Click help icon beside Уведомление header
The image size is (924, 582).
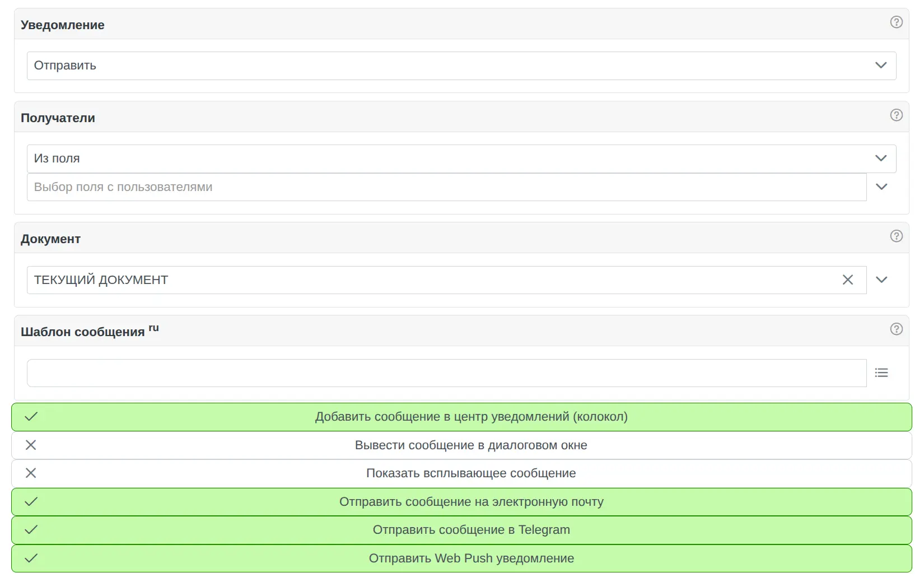pyautogui.click(x=896, y=22)
